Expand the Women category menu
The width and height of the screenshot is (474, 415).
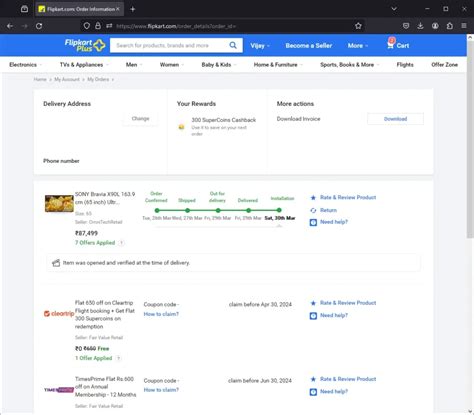coord(171,65)
